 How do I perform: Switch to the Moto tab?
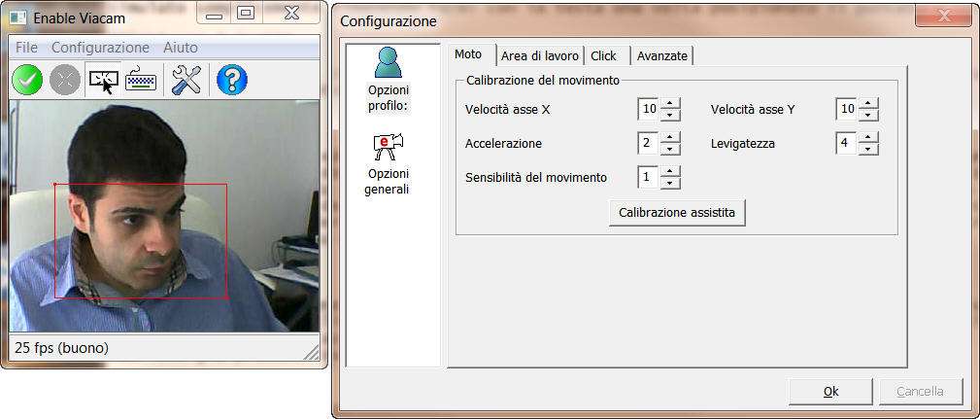click(x=468, y=54)
